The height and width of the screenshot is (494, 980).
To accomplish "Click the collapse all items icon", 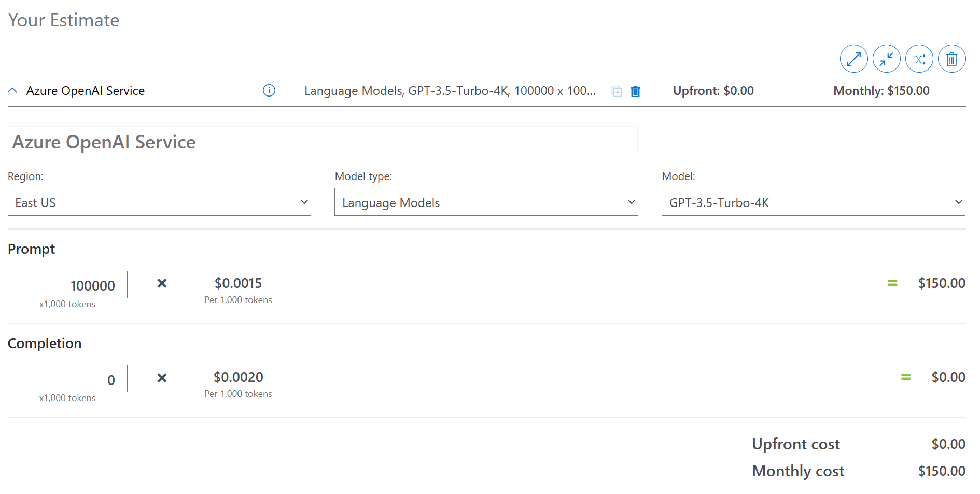I will pyautogui.click(x=886, y=59).
